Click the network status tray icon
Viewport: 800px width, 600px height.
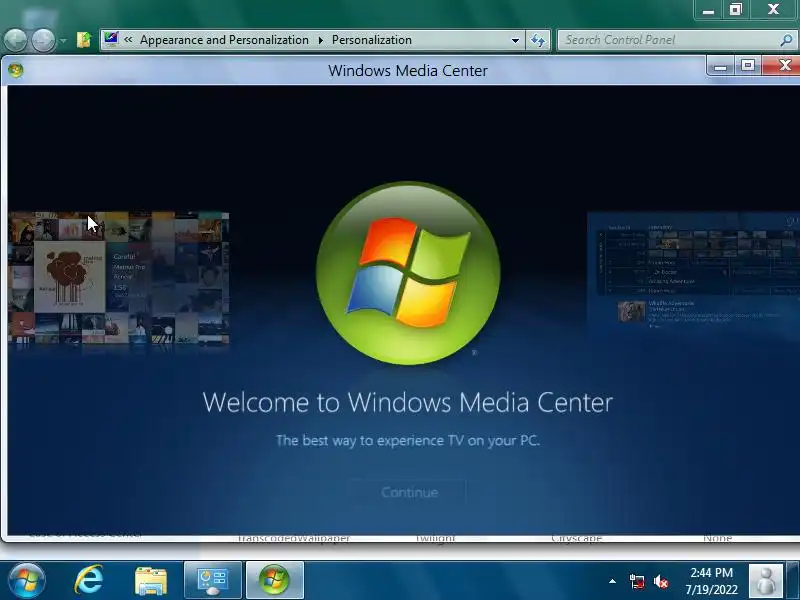pyautogui.click(x=637, y=582)
